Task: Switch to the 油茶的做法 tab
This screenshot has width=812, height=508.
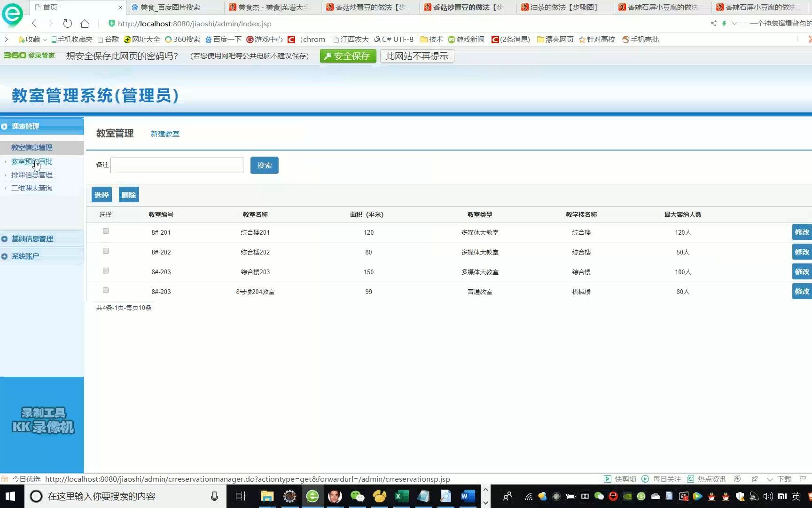Action: pos(559,7)
